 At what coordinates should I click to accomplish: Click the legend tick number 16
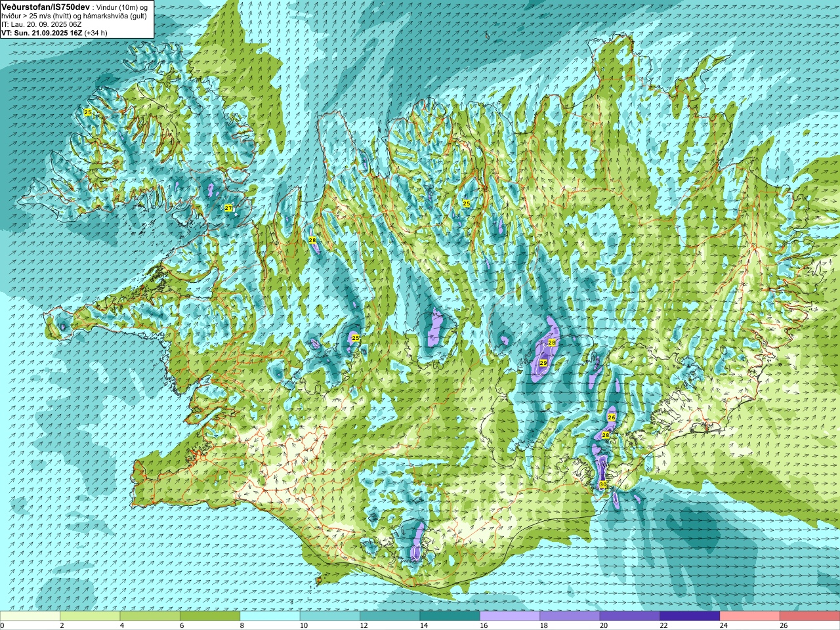[x=483, y=625]
